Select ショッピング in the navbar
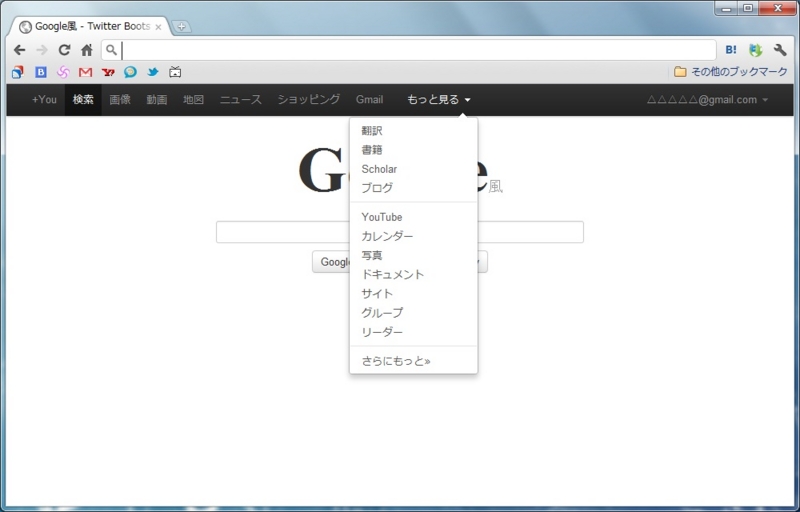Screen dimensions: 800x512 [x=309, y=99]
